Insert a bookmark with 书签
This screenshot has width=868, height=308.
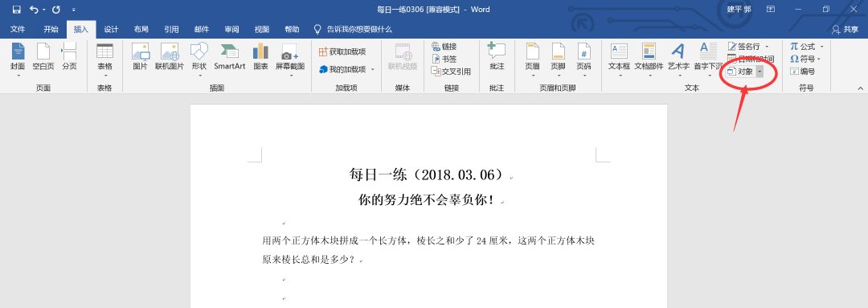[444, 59]
